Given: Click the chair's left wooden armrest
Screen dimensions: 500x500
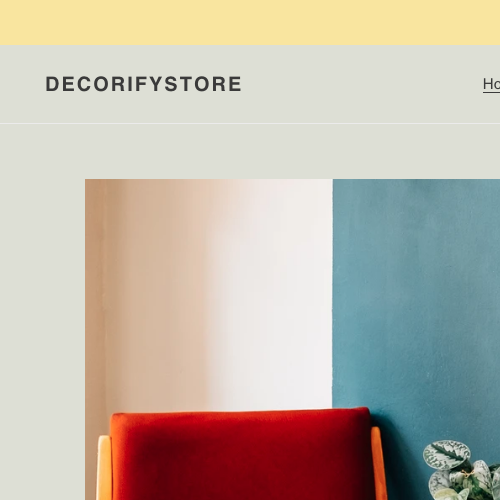Looking at the screenshot, I should pyautogui.click(x=104, y=468).
